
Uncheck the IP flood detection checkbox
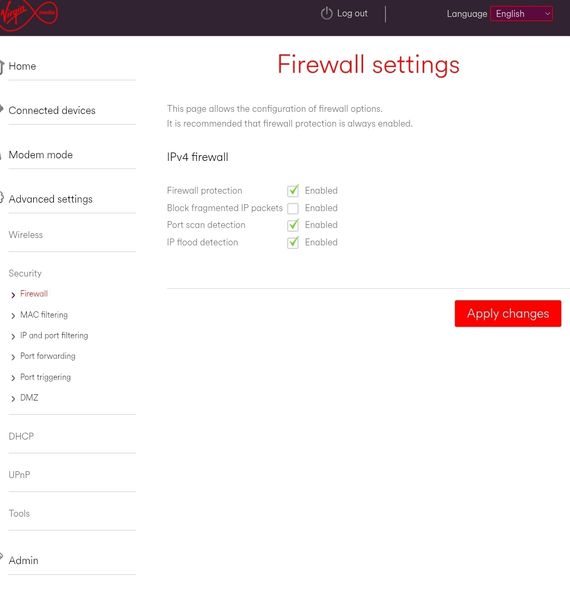pos(293,242)
